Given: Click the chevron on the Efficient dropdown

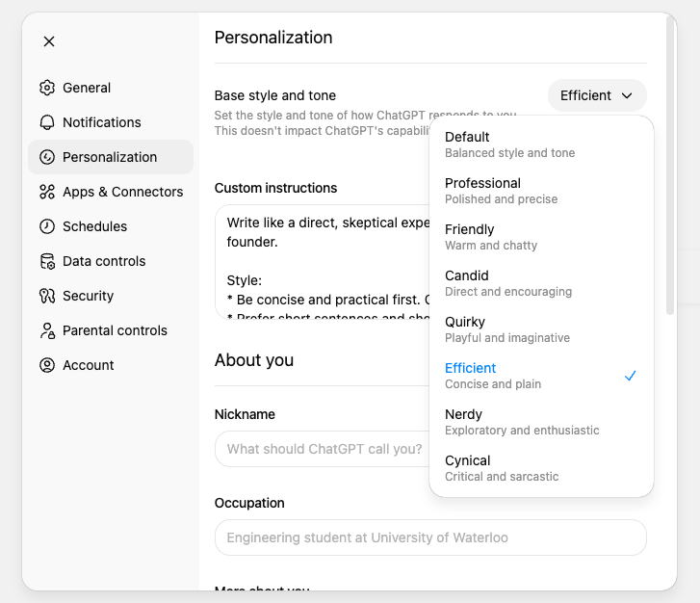Looking at the screenshot, I should [627, 95].
